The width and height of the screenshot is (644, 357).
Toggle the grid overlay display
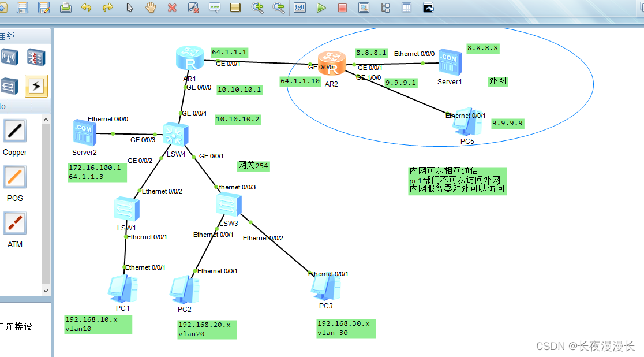tap(407, 8)
